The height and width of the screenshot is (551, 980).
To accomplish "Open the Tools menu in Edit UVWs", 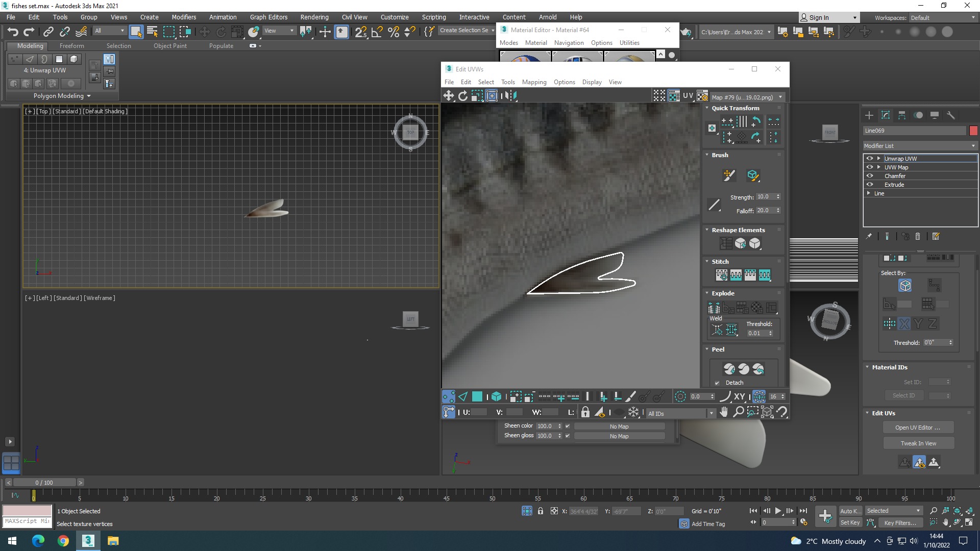I will tap(508, 82).
